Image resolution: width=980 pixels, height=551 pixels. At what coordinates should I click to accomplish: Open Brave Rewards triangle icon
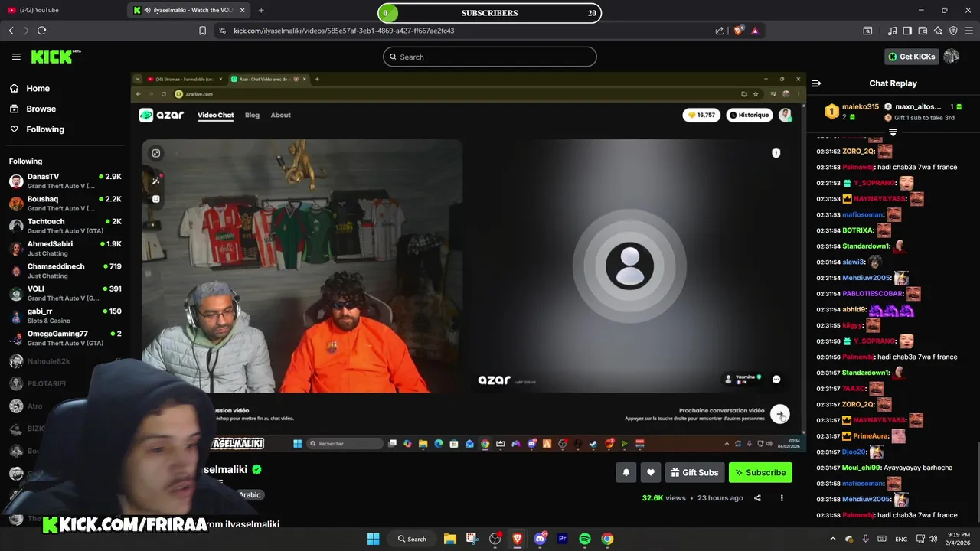click(755, 31)
